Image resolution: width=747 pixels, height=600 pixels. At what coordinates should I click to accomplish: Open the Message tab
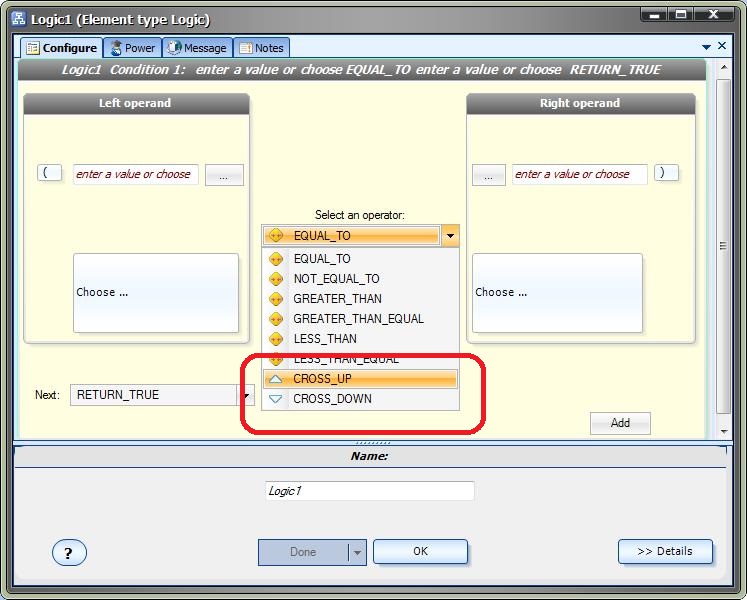[197, 48]
